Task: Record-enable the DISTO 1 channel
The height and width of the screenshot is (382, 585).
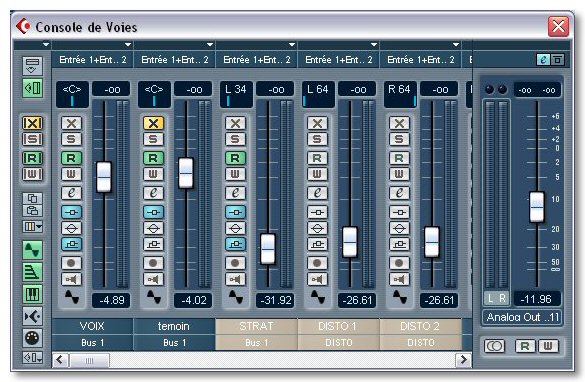Action: (x=317, y=263)
